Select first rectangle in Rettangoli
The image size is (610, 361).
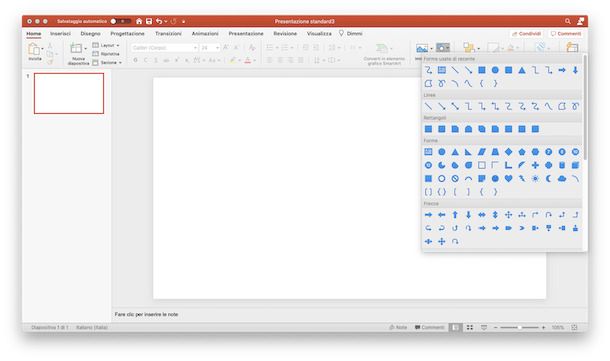click(x=428, y=129)
